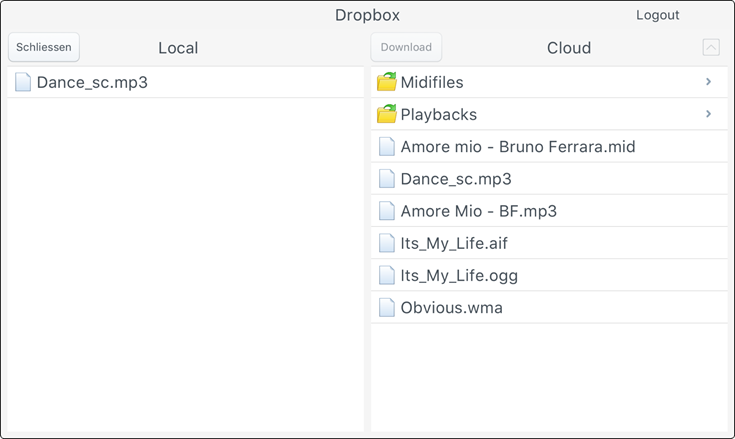Log out via the Logout link

657,15
